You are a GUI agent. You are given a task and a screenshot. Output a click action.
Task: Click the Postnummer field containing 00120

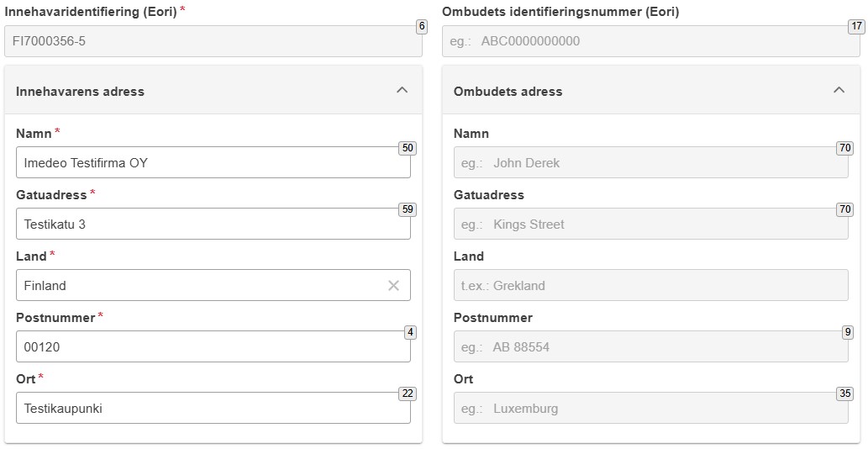click(x=213, y=346)
